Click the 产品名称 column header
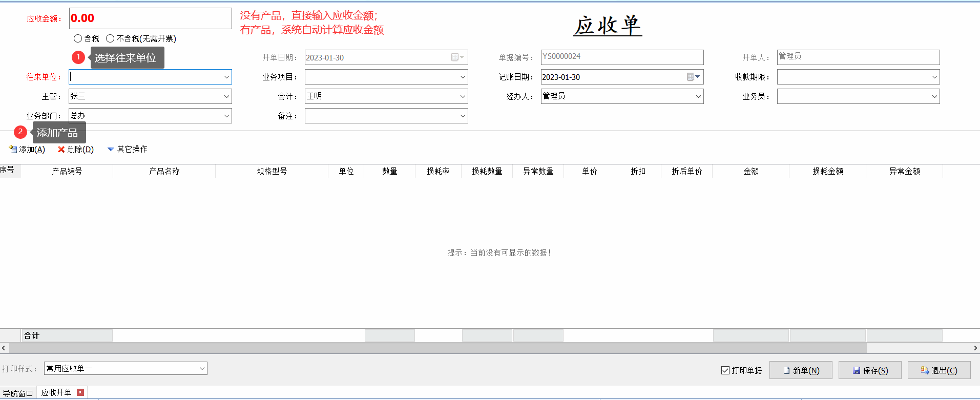Viewport: 980px width, 400px height. coord(164,171)
